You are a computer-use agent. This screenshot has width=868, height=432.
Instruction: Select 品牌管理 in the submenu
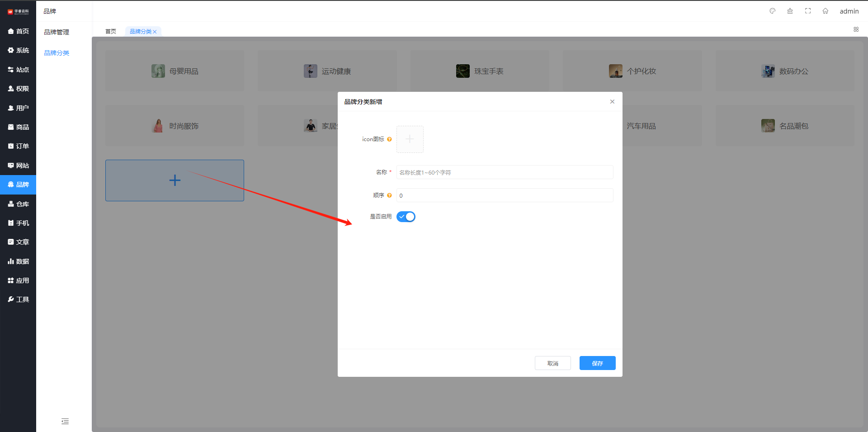coord(57,32)
